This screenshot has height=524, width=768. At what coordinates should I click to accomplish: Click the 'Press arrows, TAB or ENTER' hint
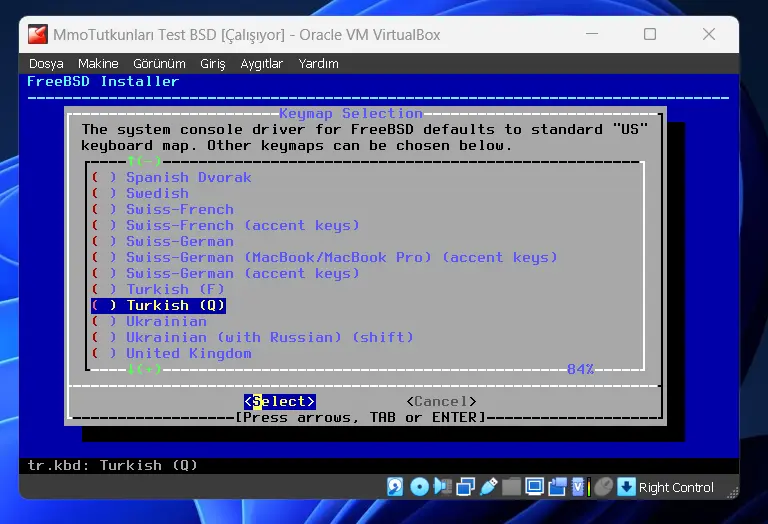point(360,417)
